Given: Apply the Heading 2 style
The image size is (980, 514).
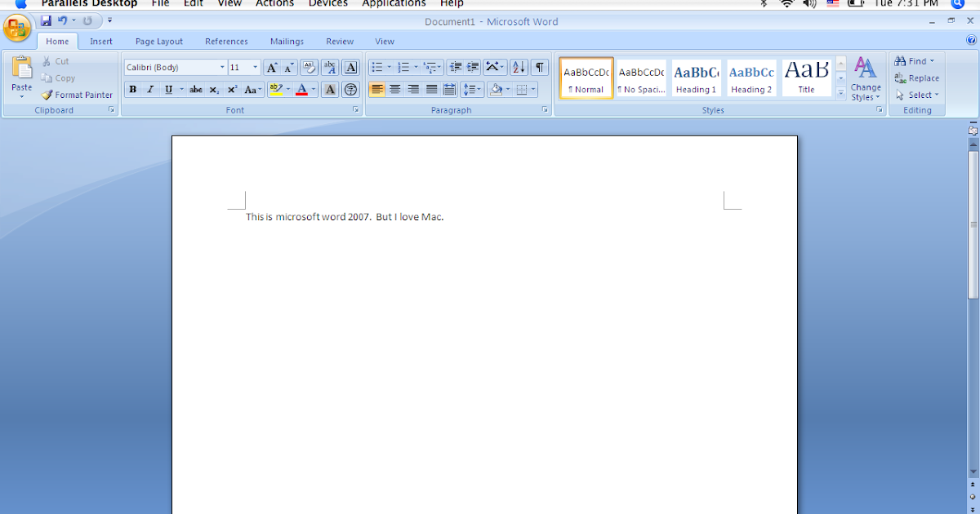Looking at the screenshot, I should coord(751,78).
